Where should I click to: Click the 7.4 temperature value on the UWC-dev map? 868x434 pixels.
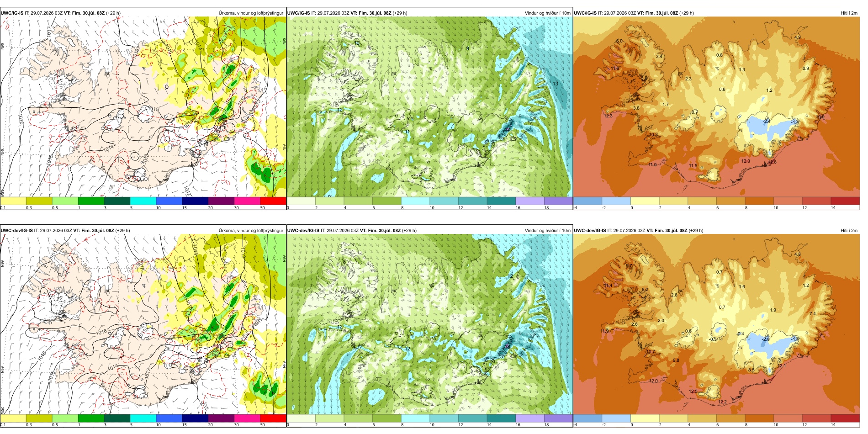point(812,314)
